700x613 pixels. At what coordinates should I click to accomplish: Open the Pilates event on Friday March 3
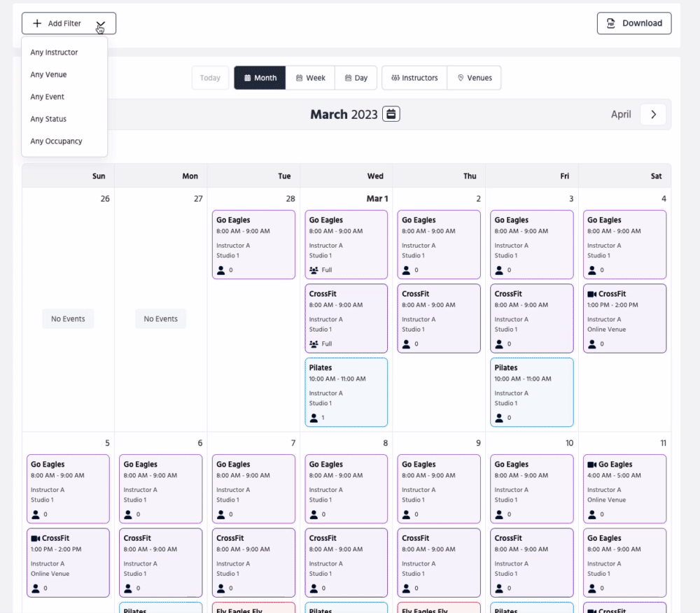(532, 392)
